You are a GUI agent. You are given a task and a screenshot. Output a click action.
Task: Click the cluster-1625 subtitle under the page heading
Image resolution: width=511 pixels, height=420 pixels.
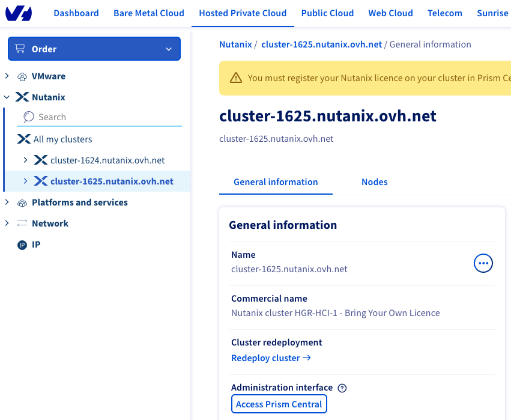click(276, 139)
